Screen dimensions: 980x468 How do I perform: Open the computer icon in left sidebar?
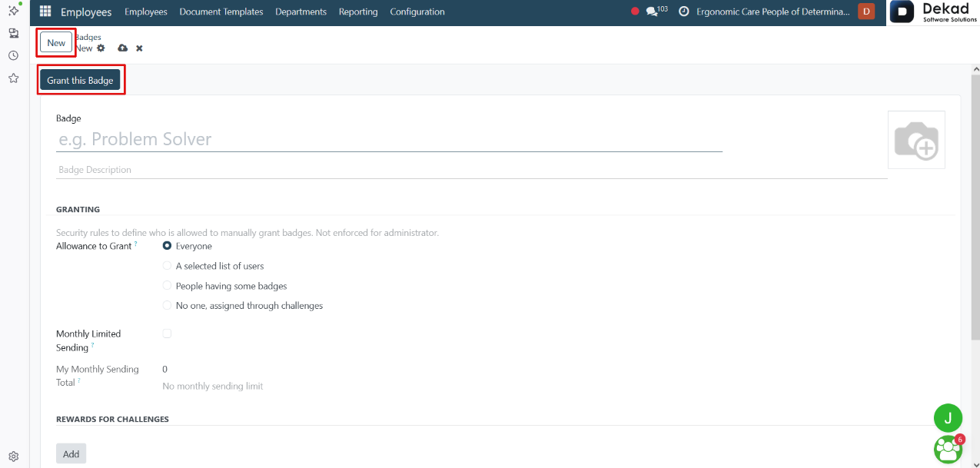(x=13, y=33)
